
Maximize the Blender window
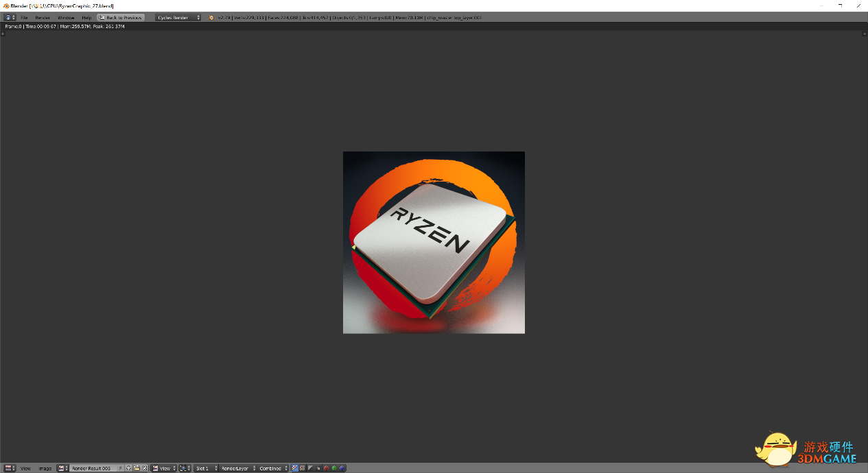(x=840, y=5)
